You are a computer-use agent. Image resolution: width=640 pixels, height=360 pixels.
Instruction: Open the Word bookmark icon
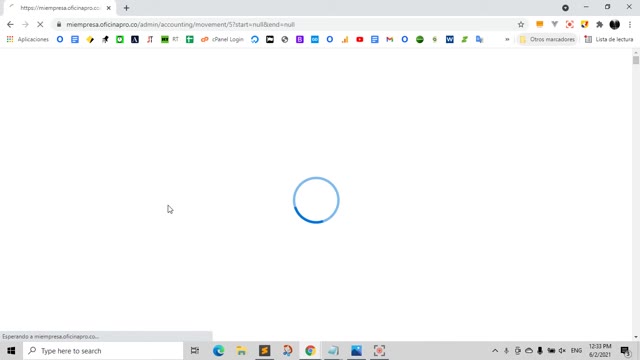449,40
